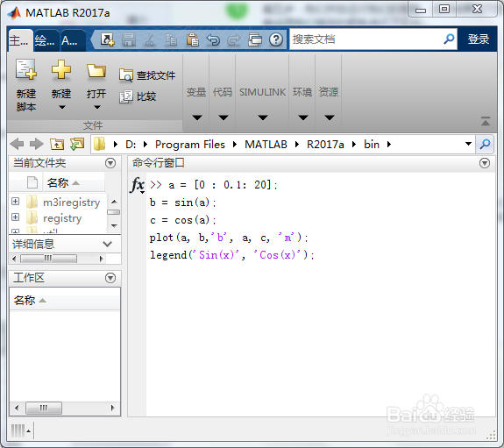Click the Switch Windows icon
This screenshot has width=504, height=448.
click(255, 39)
